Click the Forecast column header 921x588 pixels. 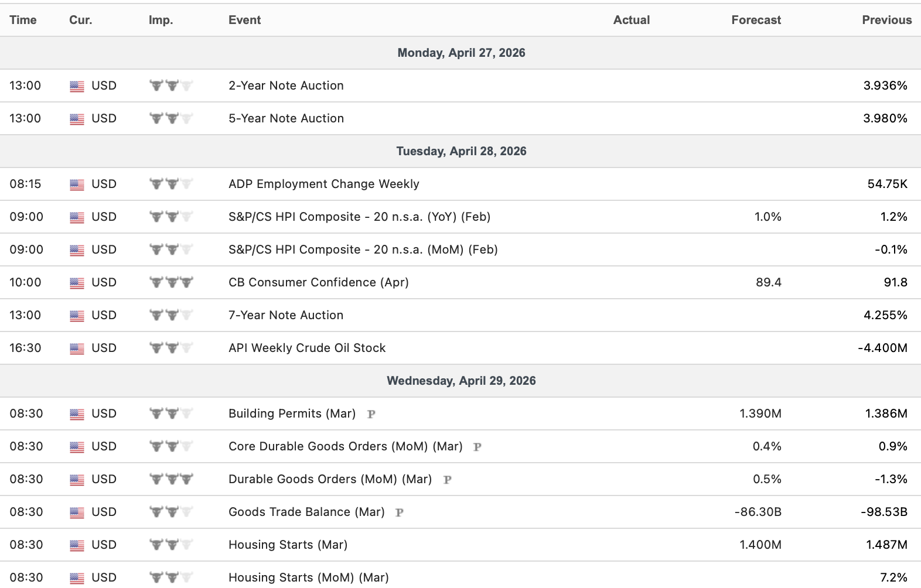click(x=756, y=20)
